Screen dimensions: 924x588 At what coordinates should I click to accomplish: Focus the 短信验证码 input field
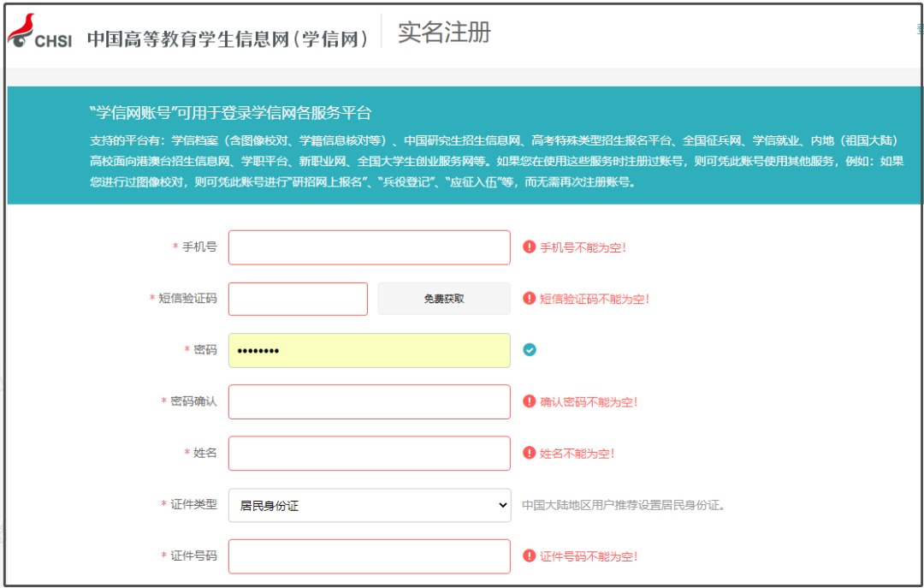point(298,299)
